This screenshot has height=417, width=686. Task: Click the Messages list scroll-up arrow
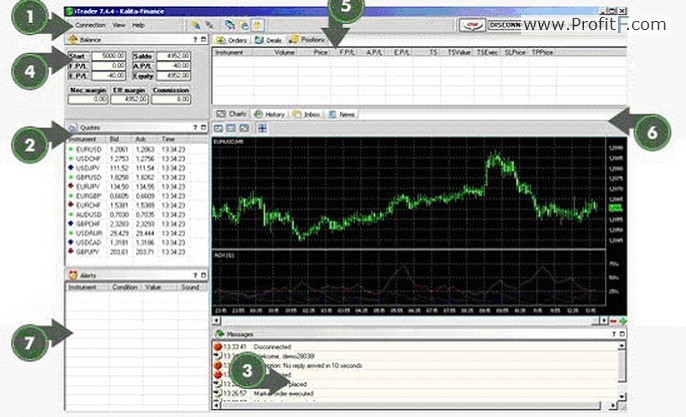coord(622,346)
